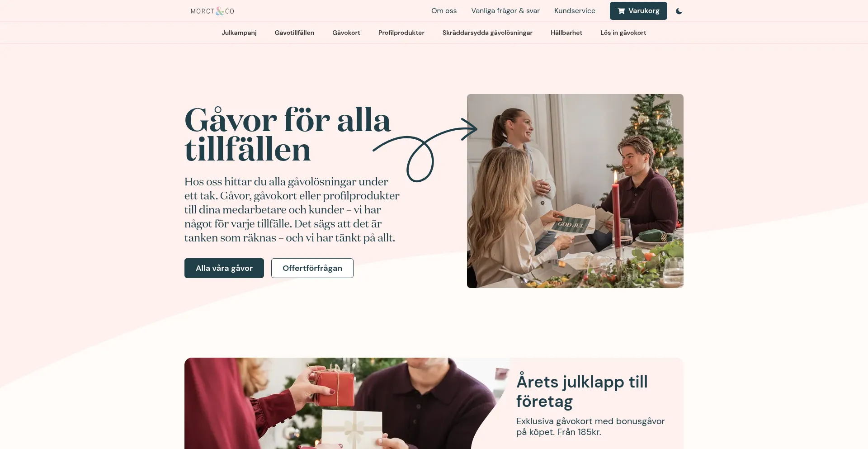Open the Varukorg shopping cart
The image size is (868, 449).
(638, 11)
